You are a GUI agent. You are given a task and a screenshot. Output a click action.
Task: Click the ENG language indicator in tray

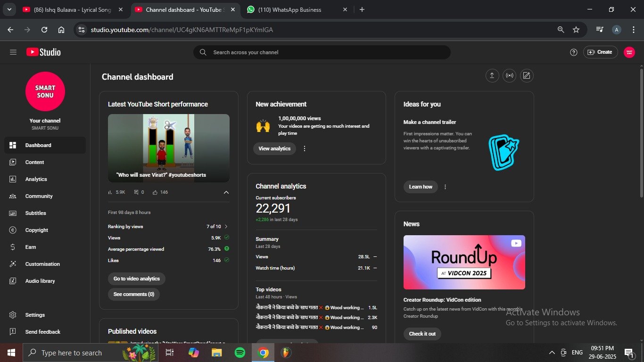tap(577, 353)
